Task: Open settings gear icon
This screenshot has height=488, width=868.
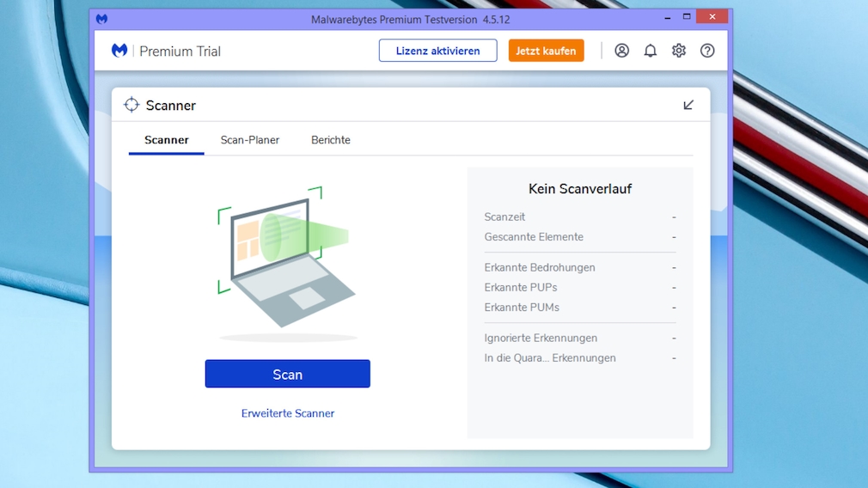Action: 679,51
